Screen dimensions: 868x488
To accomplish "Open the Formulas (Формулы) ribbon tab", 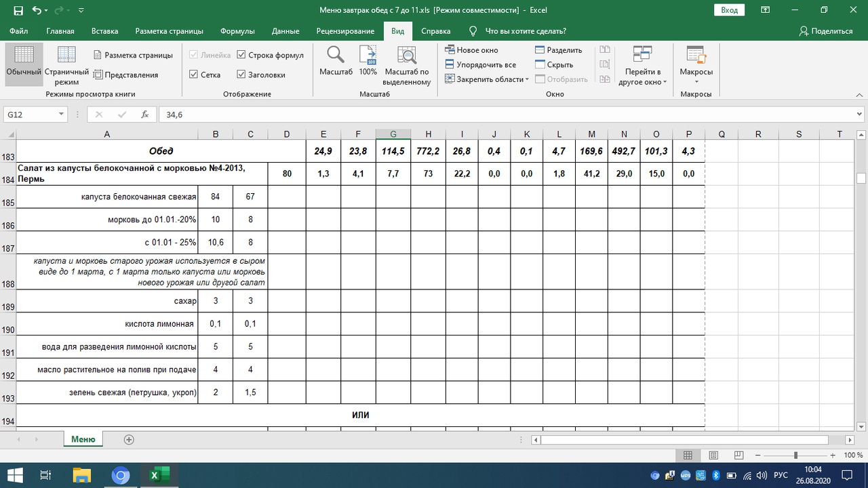I will [x=237, y=31].
